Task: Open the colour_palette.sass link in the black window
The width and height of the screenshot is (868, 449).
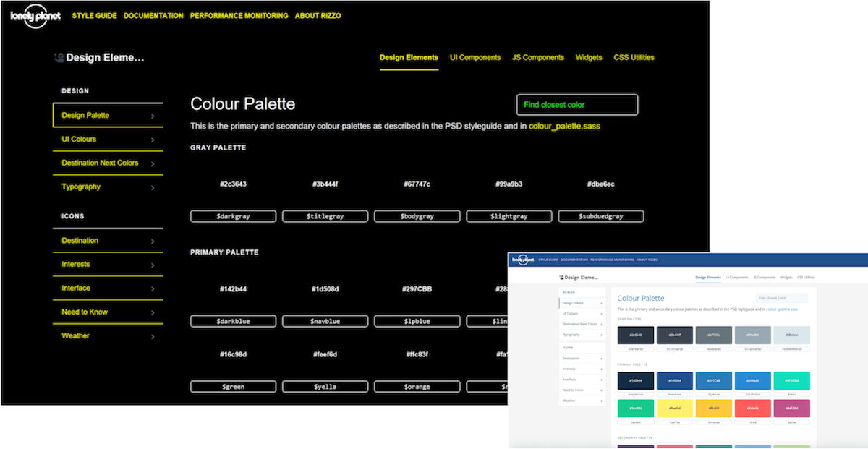Action: [564, 126]
